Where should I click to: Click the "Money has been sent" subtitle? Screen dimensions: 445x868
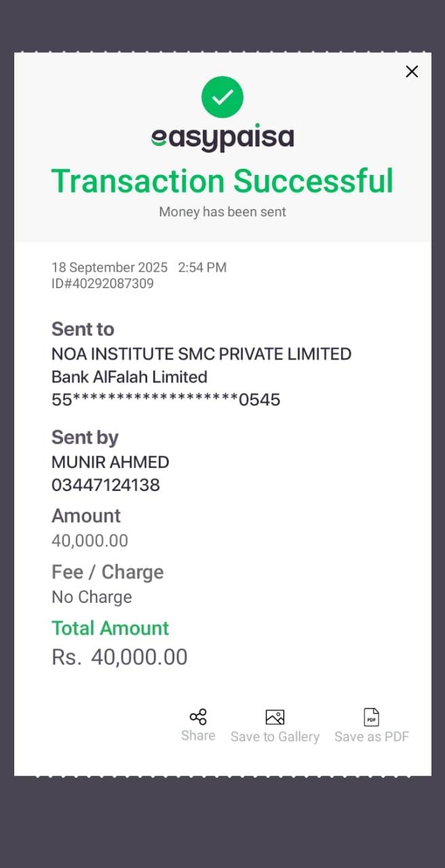222,212
